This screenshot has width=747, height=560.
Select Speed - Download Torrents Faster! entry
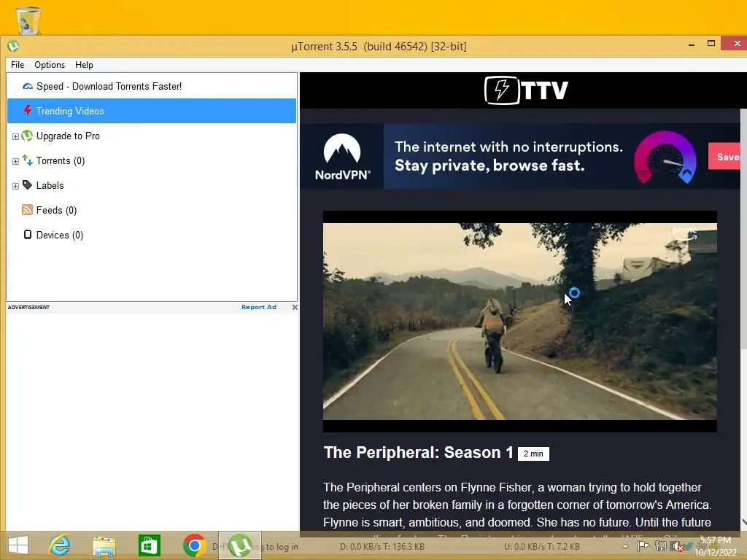coord(152,86)
